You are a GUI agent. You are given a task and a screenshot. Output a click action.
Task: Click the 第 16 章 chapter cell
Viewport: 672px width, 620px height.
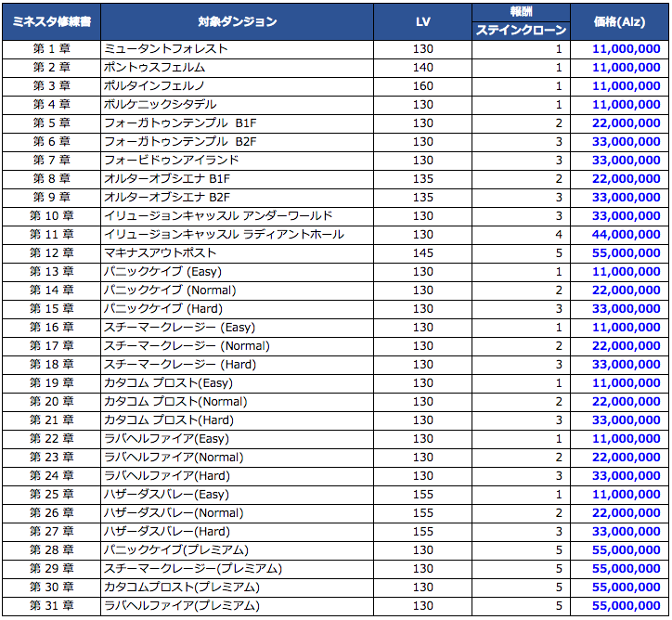(51, 328)
